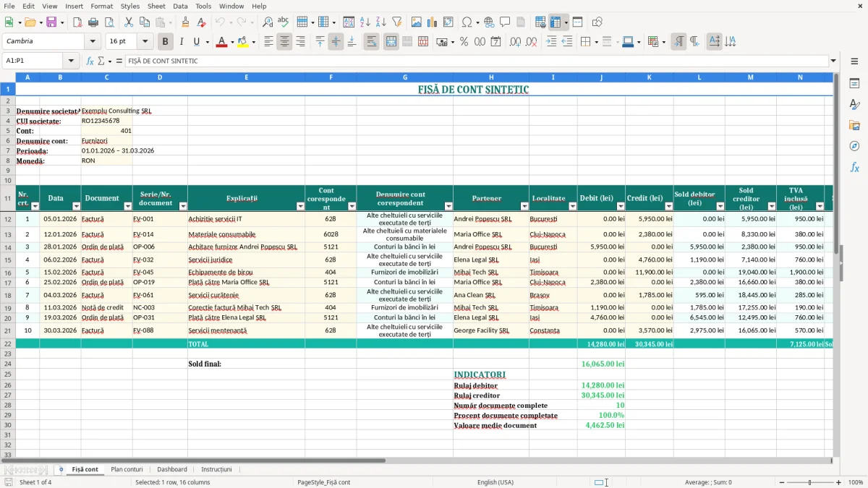Open the Data menu

[x=181, y=6]
